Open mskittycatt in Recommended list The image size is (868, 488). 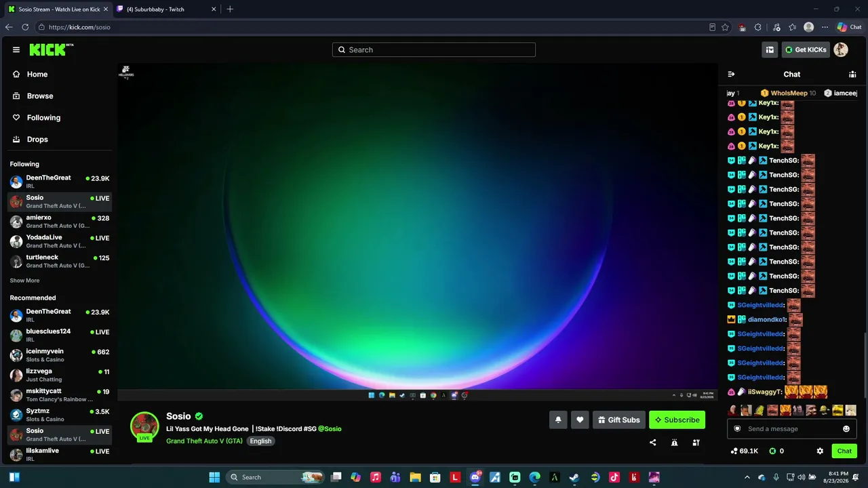[x=60, y=394]
